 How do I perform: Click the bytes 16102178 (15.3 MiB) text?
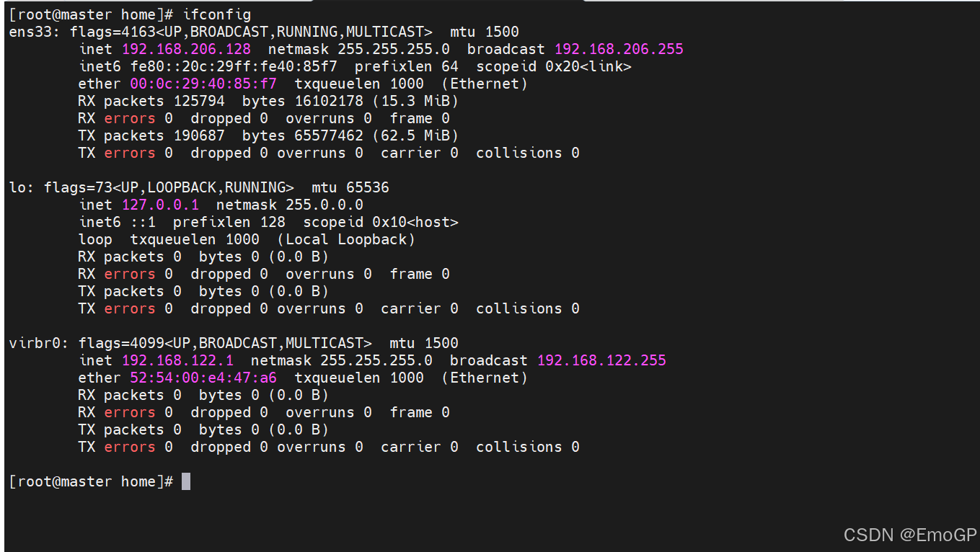350,101
